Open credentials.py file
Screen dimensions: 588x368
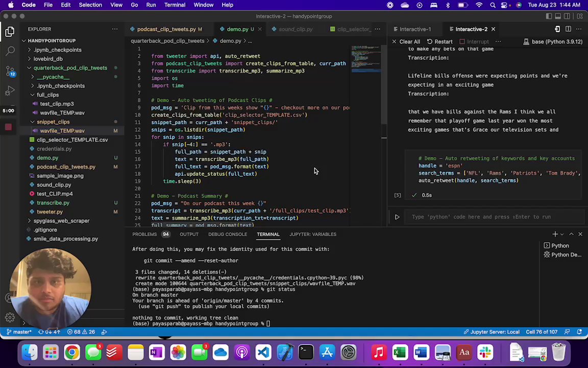pos(54,149)
